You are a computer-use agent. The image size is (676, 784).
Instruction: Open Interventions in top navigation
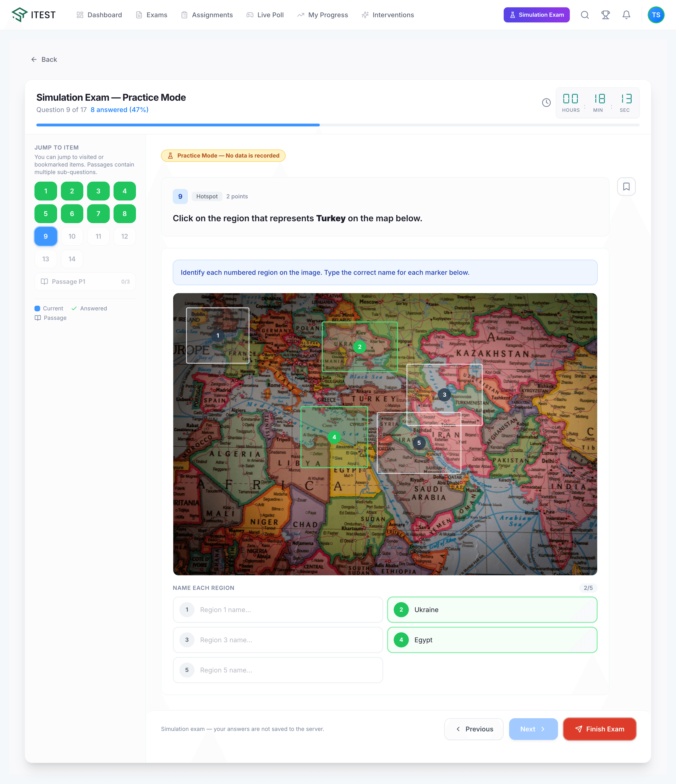(x=388, y=15)
